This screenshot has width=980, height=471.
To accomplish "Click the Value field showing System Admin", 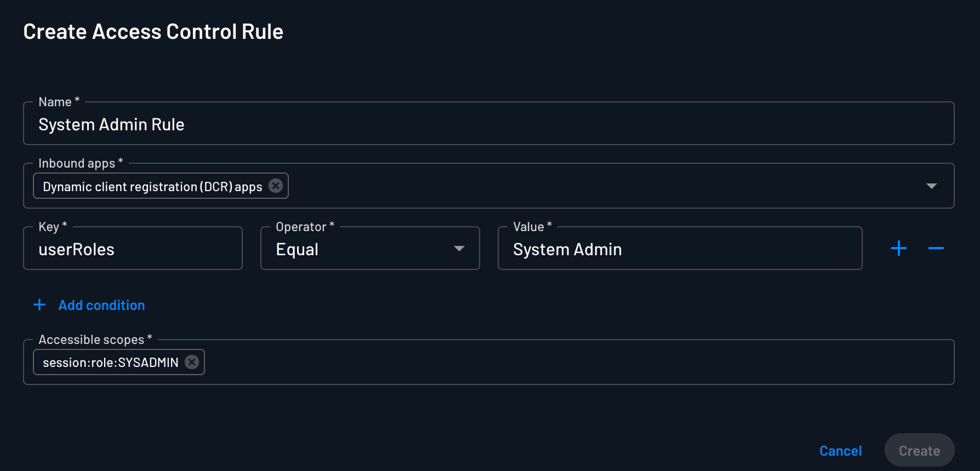I will point(680,249).
